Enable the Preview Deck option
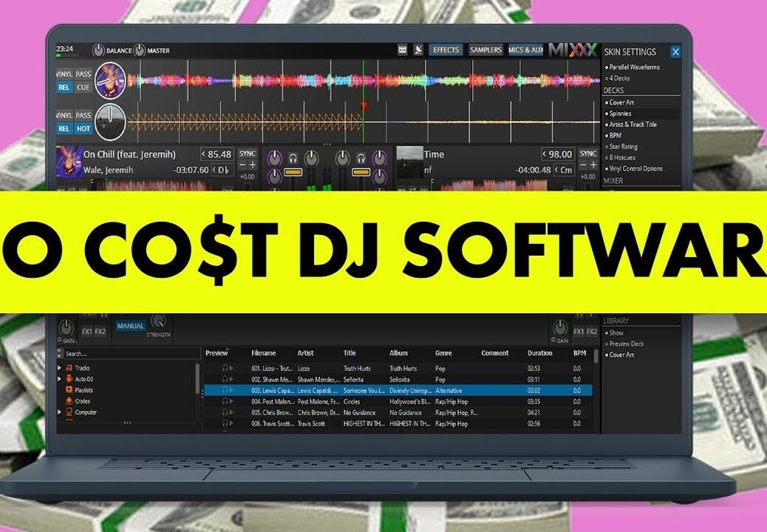767x532 pixels. click(624, 344)
